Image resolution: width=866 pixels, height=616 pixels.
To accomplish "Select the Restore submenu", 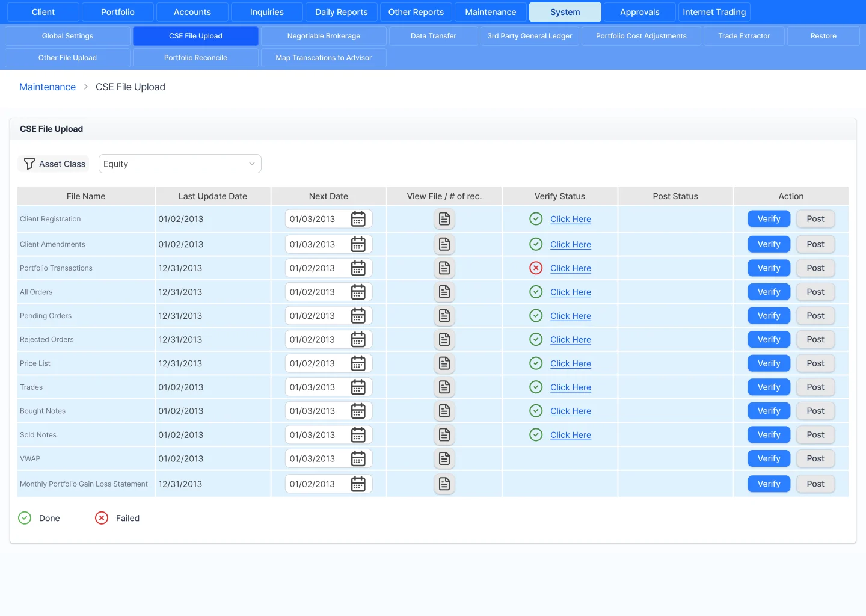I will 823,36.
